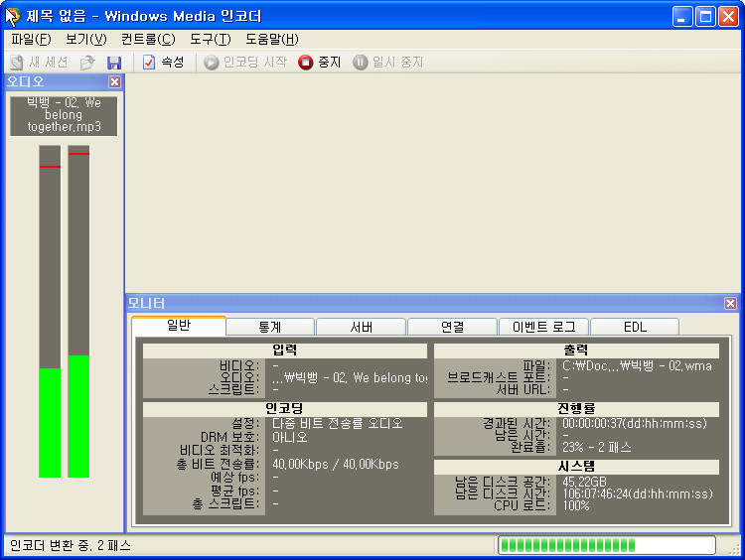Viewport: 745px width, 560px height.
Task: Click the right audio level meter
Action: click(78, 311)
